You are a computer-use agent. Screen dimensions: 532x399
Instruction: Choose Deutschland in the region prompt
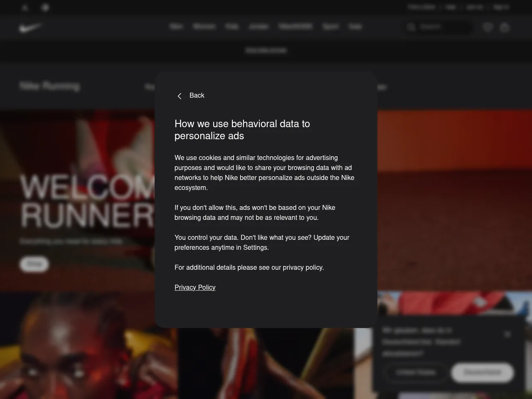pos(482,372)
